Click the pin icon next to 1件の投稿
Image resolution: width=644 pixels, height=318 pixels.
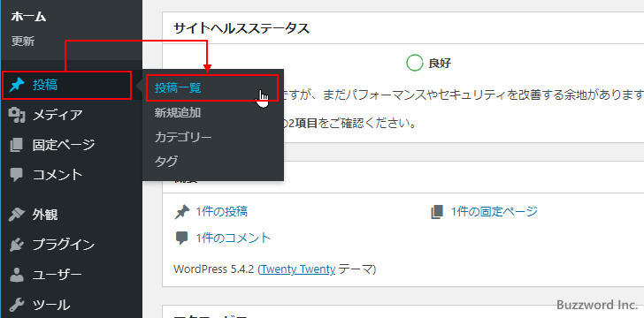182,212
